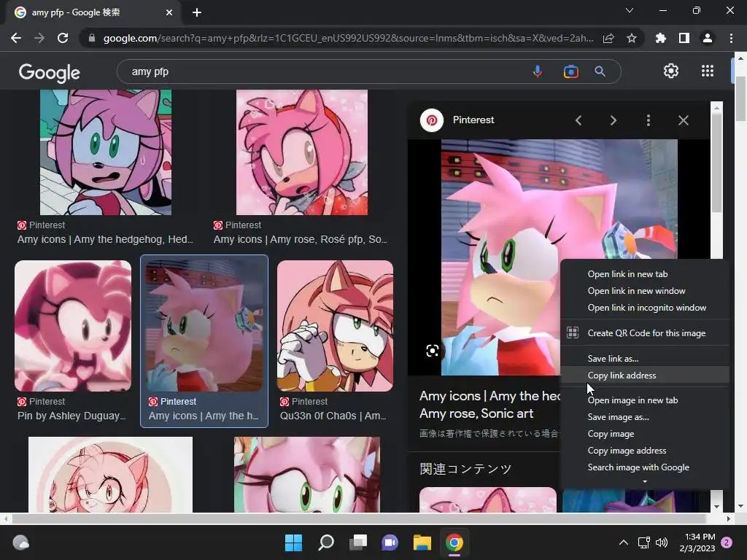Image resolution: width=747 pixels, height=560 pixels.
Task: Bookmark this page with the star icon
Action: tap(632, 38)
